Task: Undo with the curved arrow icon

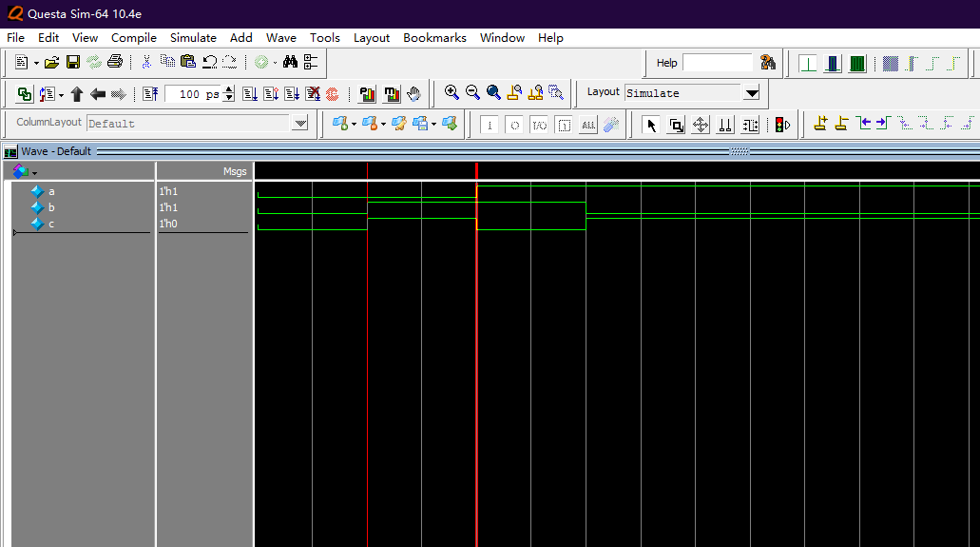Action: point(209,61)
